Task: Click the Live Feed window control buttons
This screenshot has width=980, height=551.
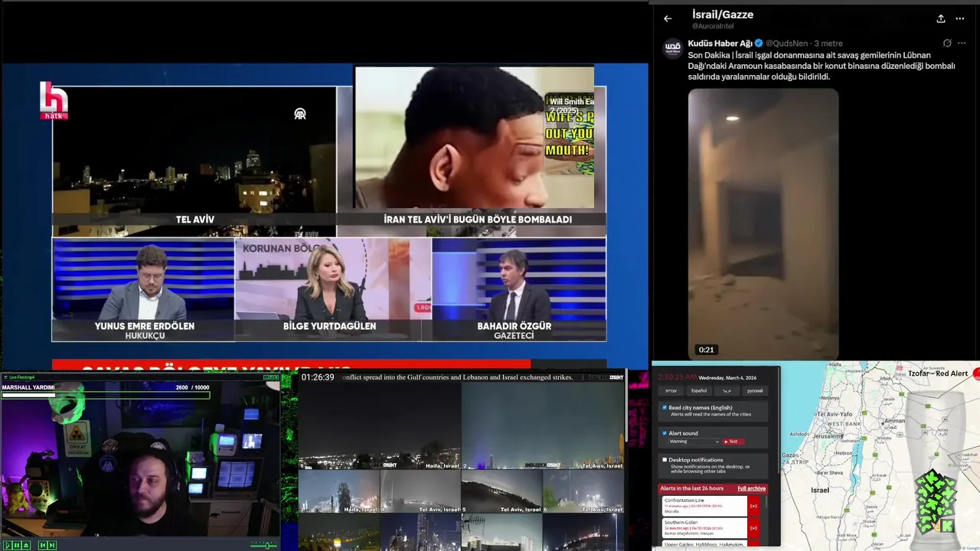Action: 271,377
